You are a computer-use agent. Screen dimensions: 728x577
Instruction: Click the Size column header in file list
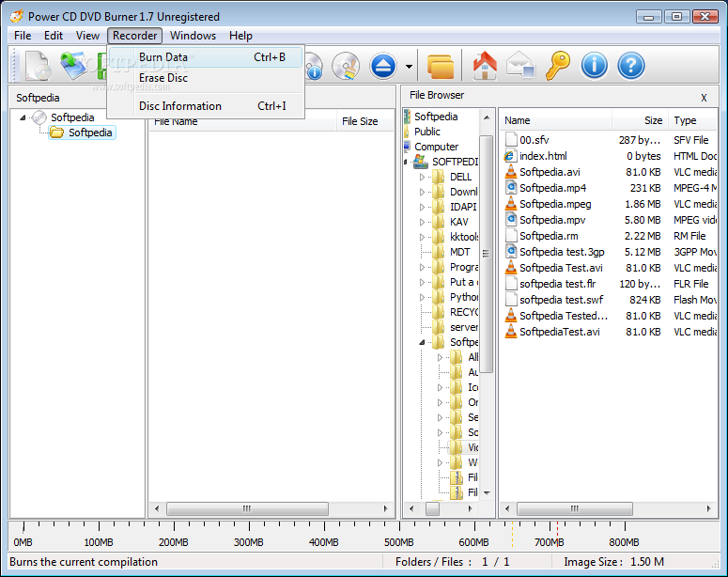(641, 121)
